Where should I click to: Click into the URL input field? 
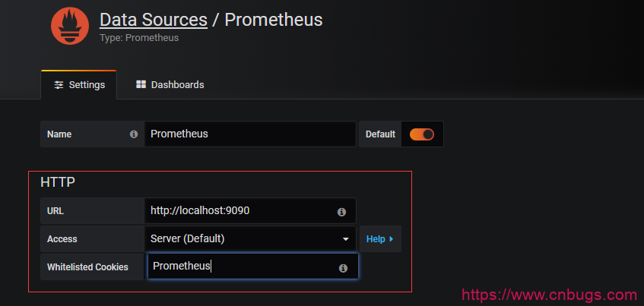[240, 210]
